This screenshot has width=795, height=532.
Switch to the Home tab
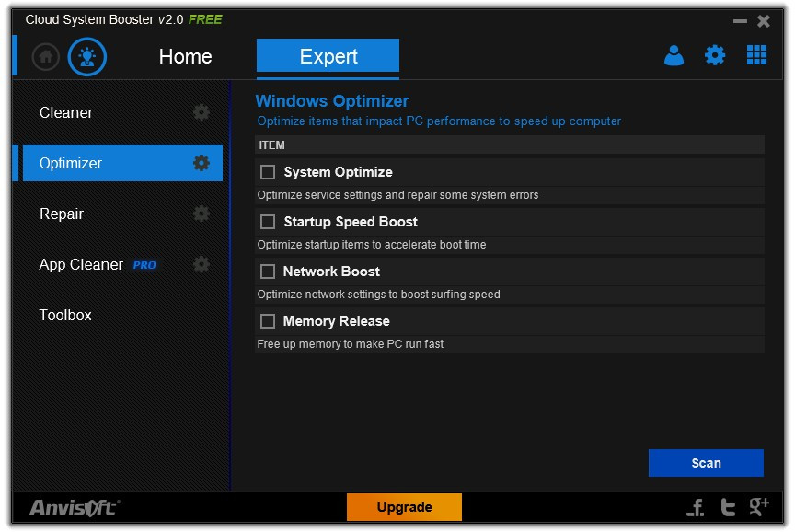pos(186,56)
